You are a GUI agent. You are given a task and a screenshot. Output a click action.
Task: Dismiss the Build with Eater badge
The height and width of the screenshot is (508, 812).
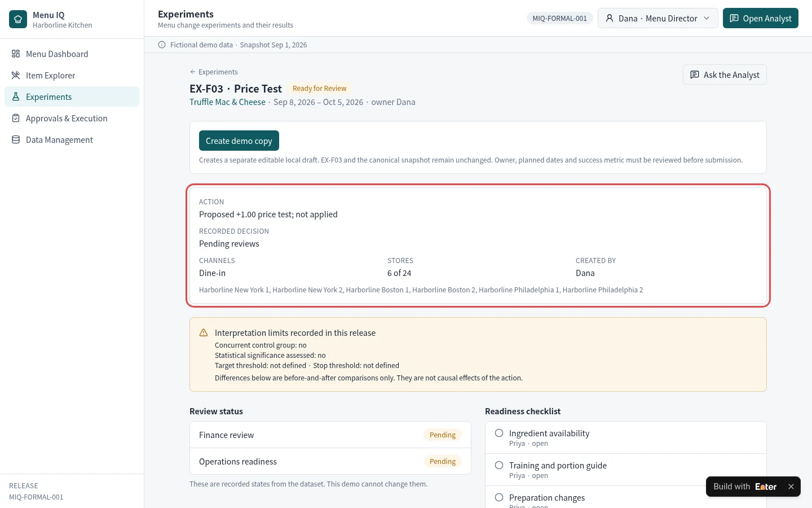click(x=791, y=487)
